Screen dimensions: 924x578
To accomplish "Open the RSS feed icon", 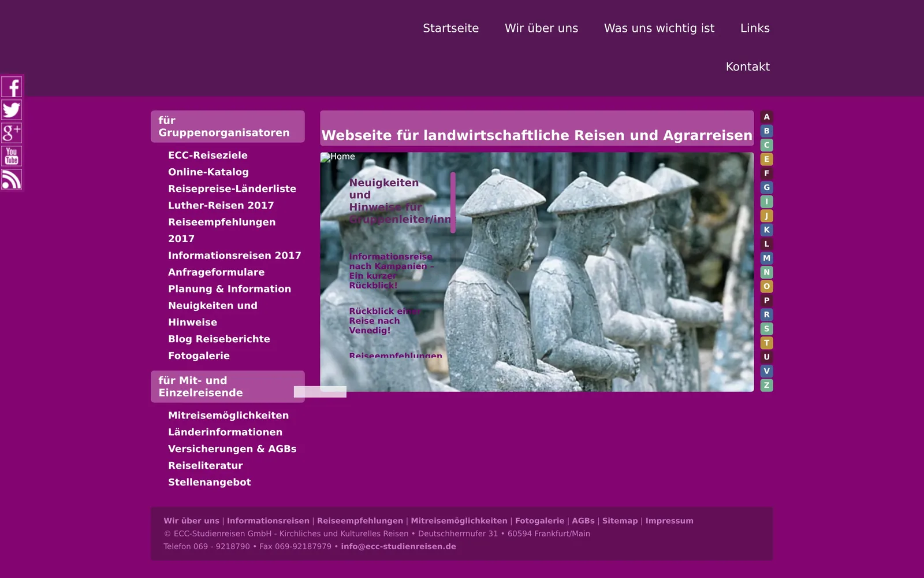I will (12, 179).
